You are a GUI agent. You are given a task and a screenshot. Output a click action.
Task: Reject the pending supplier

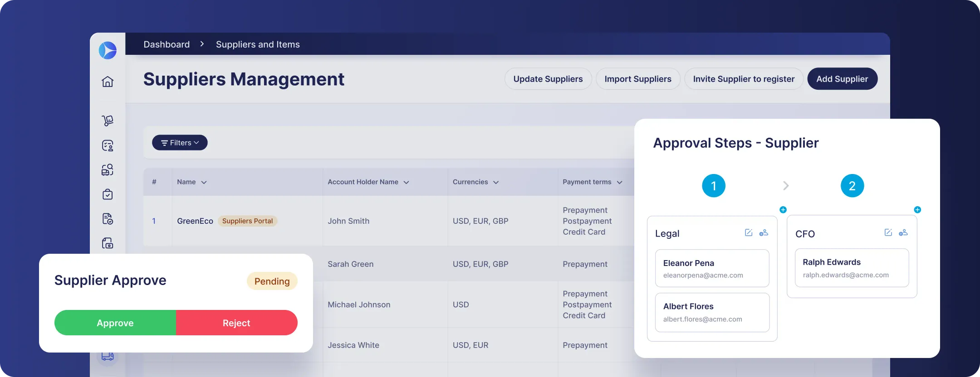(237, 323)
